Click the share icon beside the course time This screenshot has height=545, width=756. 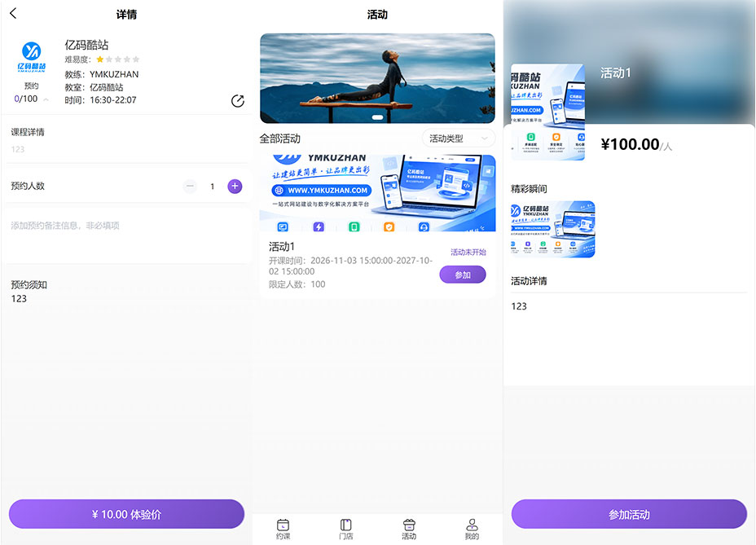pyautogui.click(x=238, y=101)
